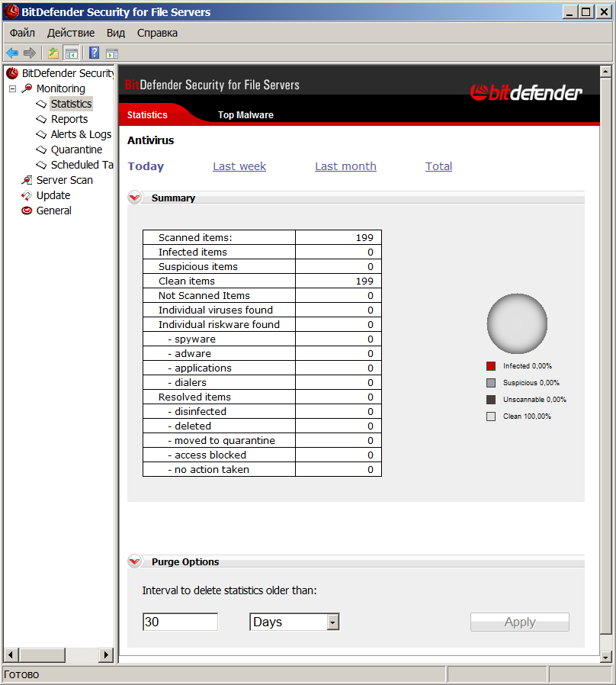Click the Forward arrow toolbar icon
The width and height of the screenshot is (616, 685).
[x=29, y=53]
